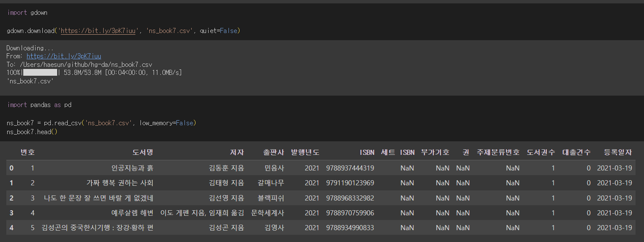Select book title '가짜 행복 권하는 사회'

pyautogui.click(x=120, y=183)
